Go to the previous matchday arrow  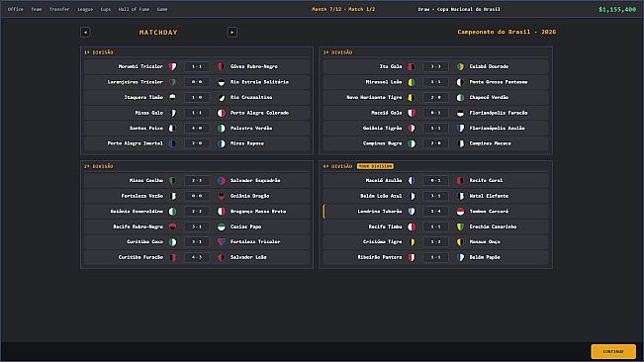tap(85, 32)
